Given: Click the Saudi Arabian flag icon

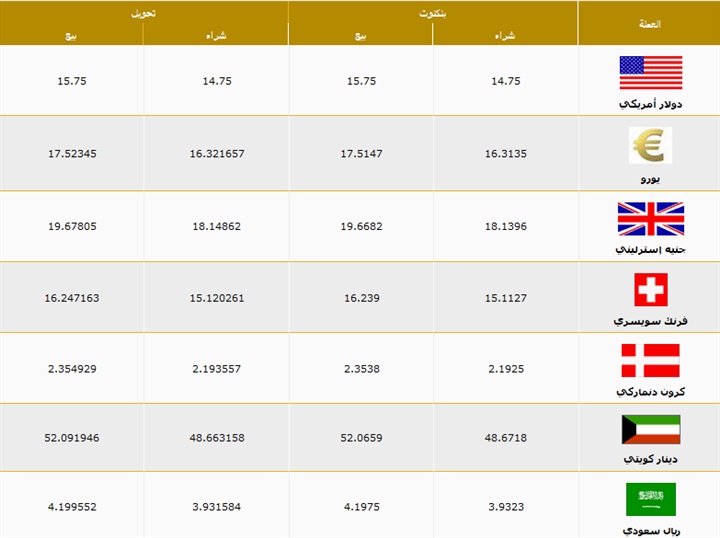Looking at the screenshot, I should pos(650,499).
